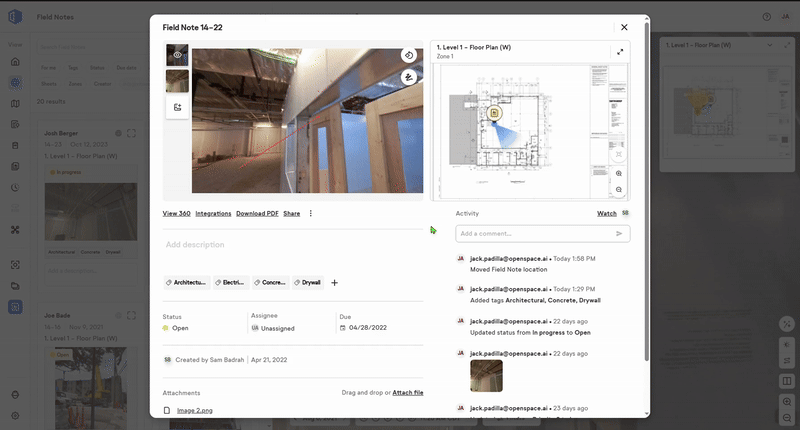Close the Field Note 14-22 dialog

(x=624, y=28)
